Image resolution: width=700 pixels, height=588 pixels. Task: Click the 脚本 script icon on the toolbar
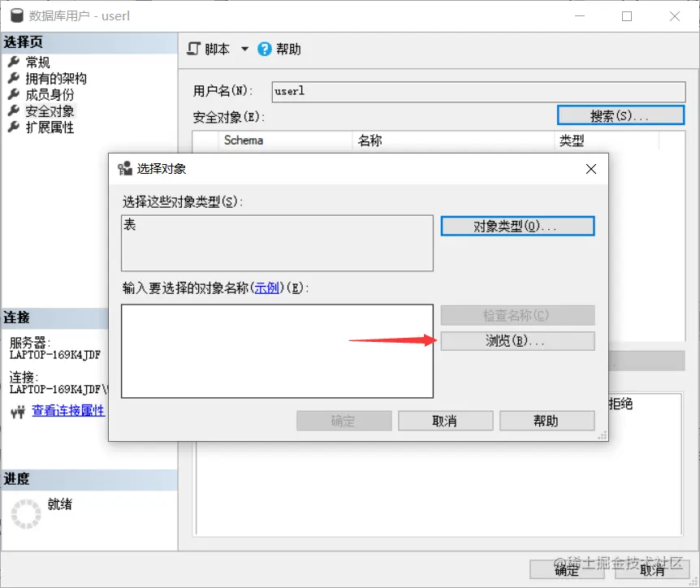(193, 48)
